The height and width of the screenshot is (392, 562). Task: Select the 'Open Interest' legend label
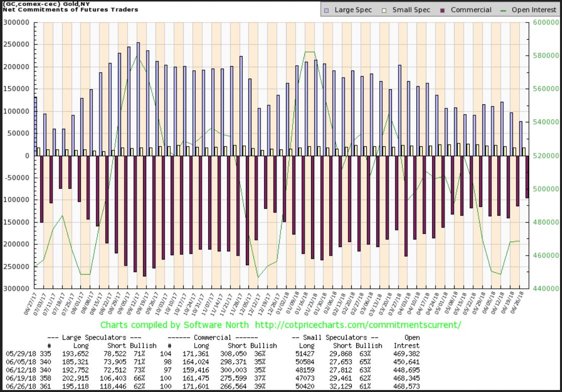click(x=534, y=10)
